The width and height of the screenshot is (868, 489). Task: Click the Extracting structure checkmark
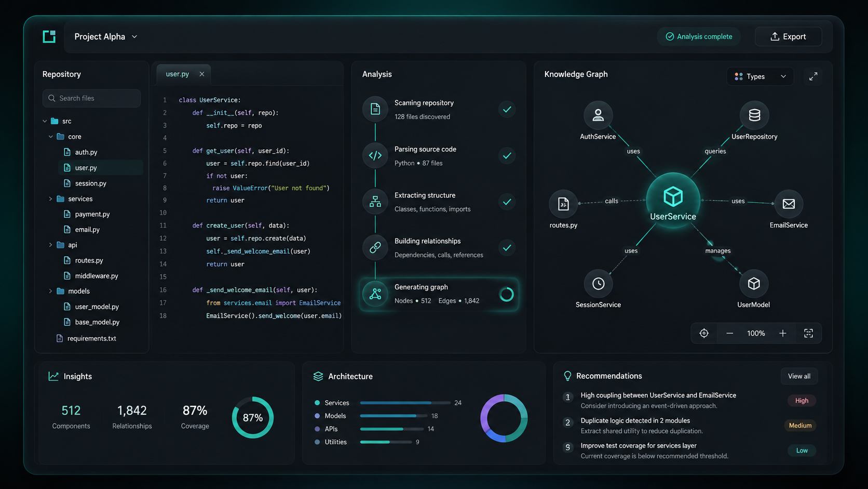point(507,202)
